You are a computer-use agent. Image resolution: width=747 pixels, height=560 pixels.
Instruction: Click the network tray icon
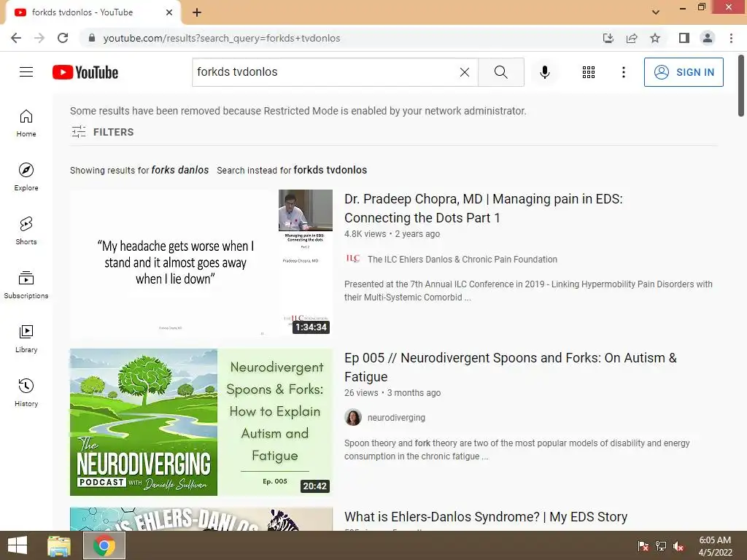(x=661, y=546)
